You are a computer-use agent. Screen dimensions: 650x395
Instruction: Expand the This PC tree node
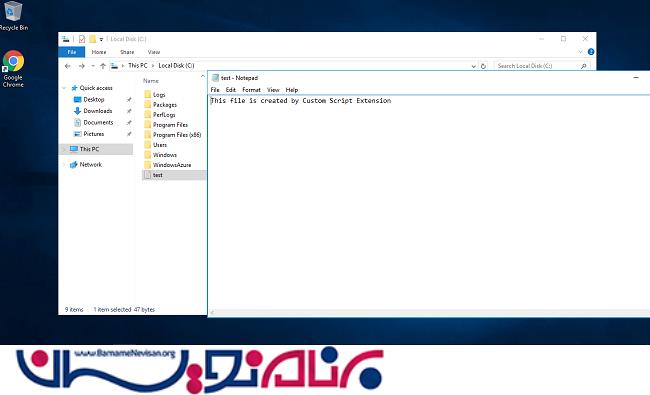tap(64, 149)
